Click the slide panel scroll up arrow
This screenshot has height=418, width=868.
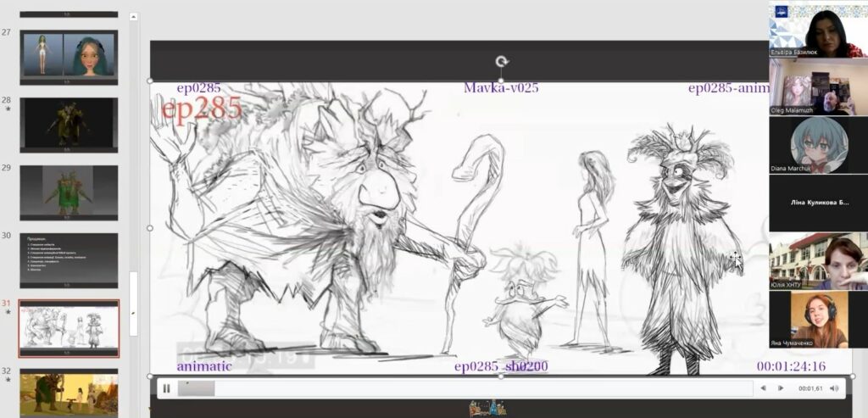click(133, 17)
